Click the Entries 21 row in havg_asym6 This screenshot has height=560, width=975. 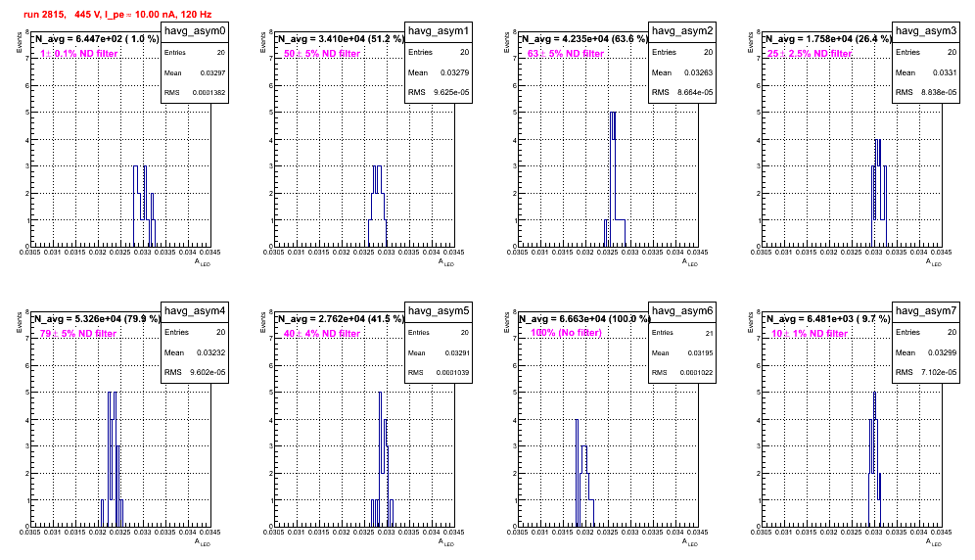[x=682, y=333]
